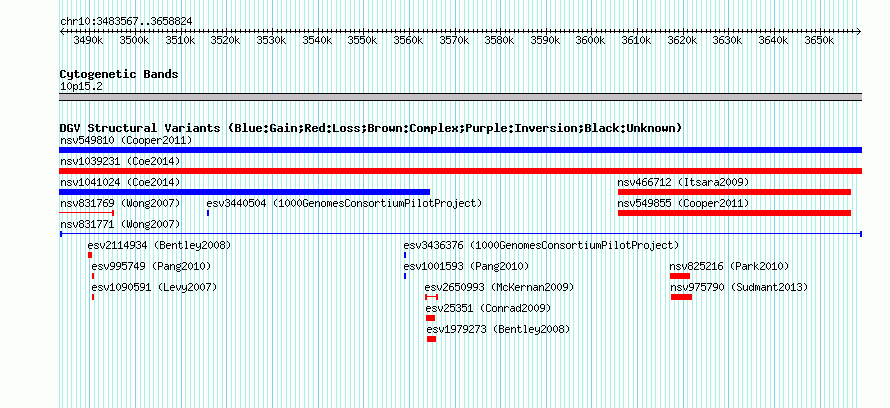Click the red nsv975790 loss bar
Image resolution: width=890 pixels, height=408 pixels.
tap(682, 297)
